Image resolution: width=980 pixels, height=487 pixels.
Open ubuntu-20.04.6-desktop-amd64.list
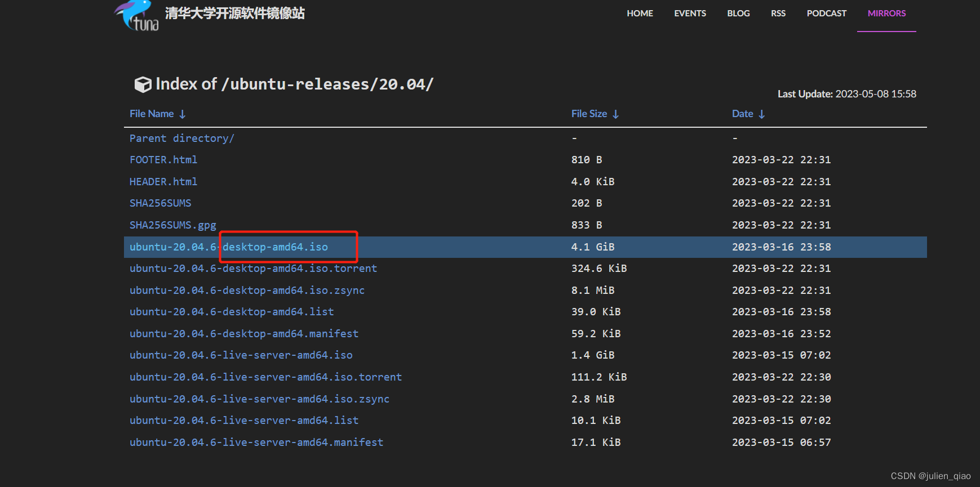click(232, 312)
